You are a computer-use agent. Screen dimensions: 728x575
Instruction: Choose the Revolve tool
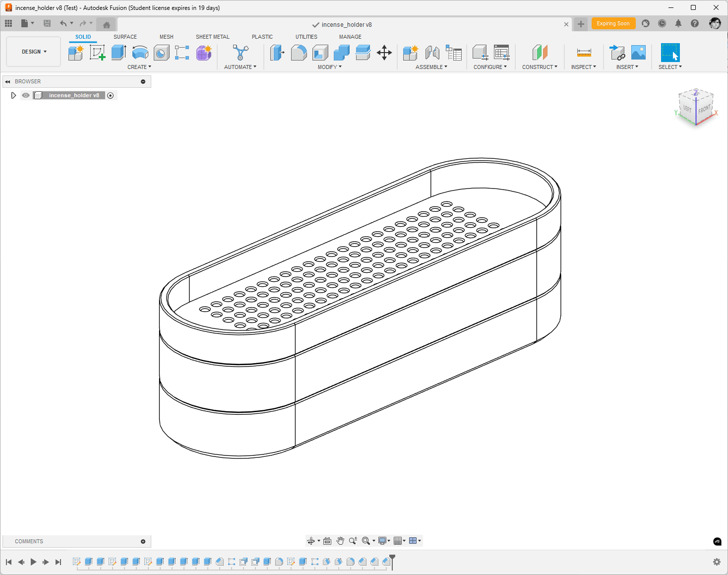[140, 53]
